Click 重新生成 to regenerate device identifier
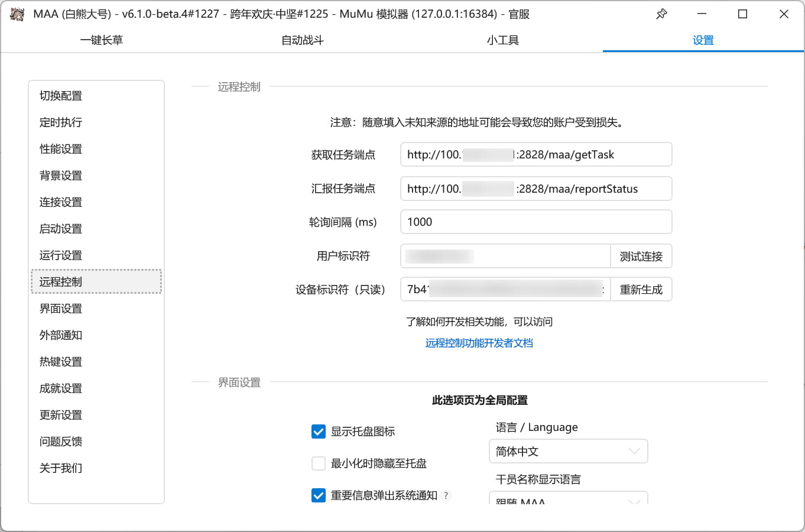 [x=641, y=289]
